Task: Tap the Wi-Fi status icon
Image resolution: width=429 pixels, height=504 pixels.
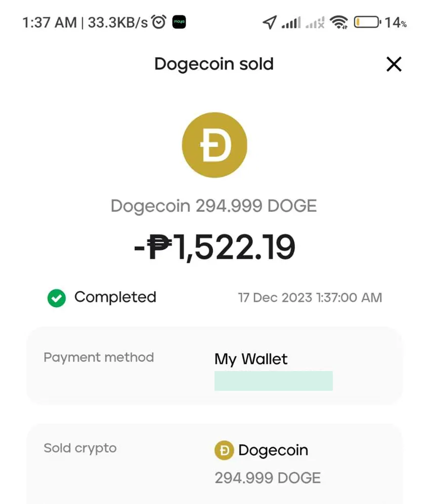Action: tap(338, 22)
